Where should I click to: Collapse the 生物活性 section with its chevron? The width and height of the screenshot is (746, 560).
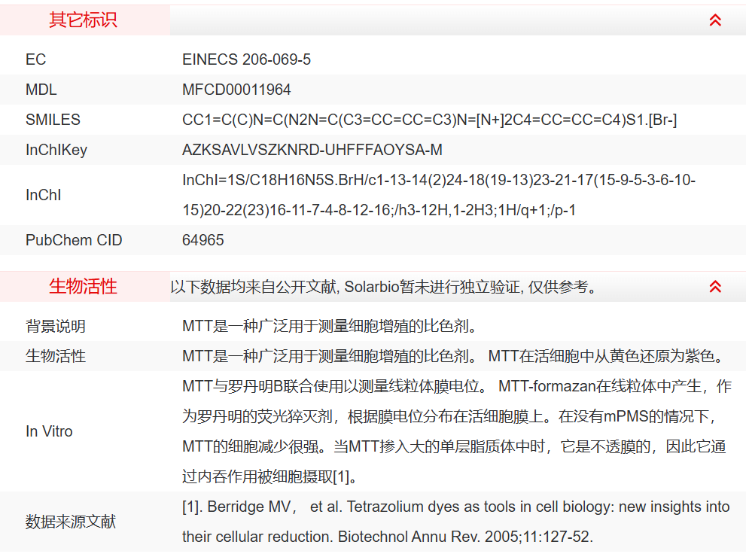[715, 287]
